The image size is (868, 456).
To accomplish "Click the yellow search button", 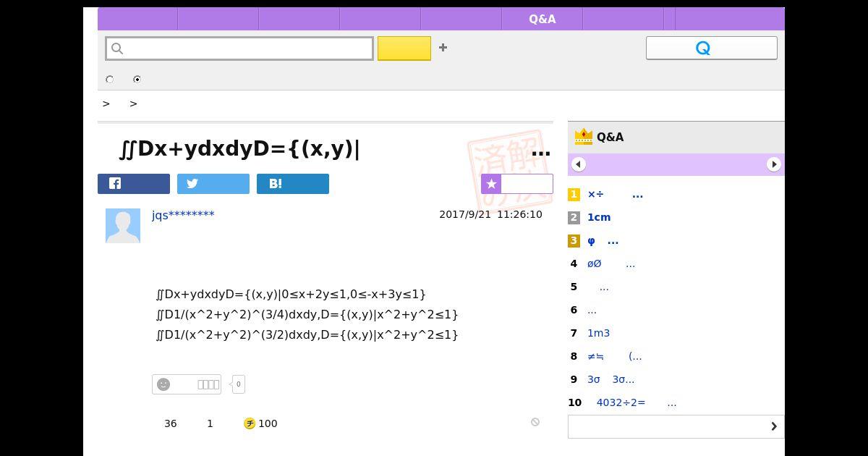I will tap(404, 48).
